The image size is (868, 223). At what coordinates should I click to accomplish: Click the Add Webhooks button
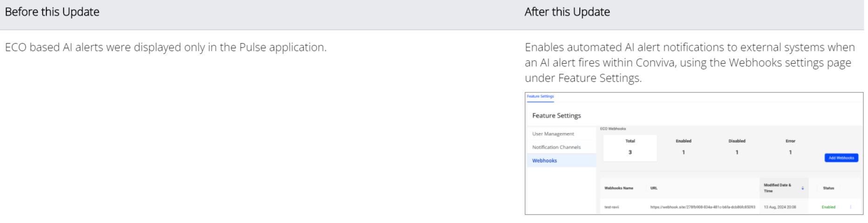click(x=841, y=158)
